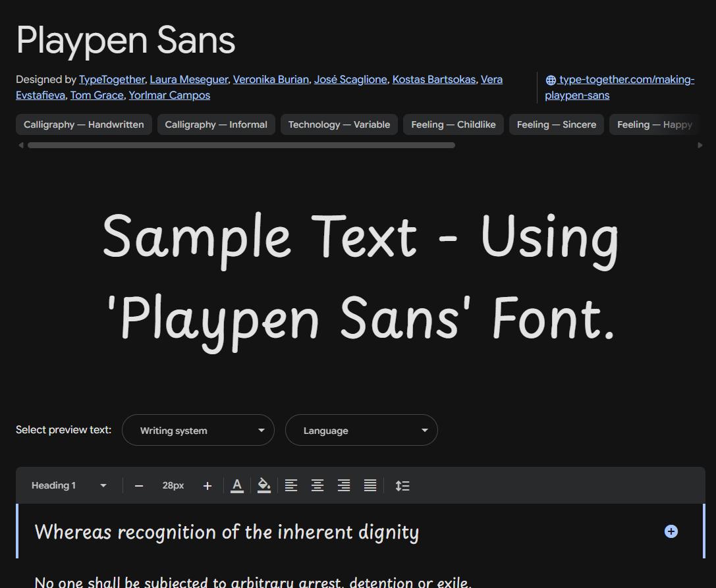Select the Feeling — Childlike tag
This screenshot has height=588, width=716.
click(453, 124)
